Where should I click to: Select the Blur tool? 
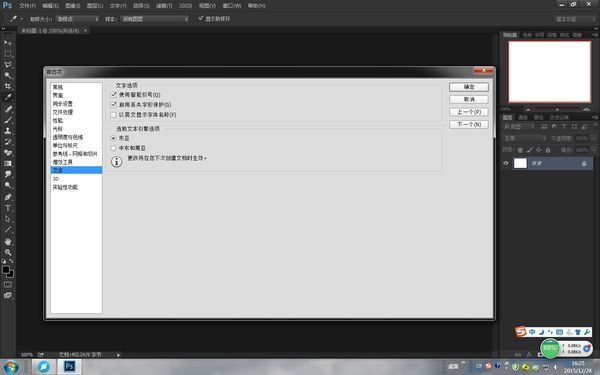(x=8, y=174)
